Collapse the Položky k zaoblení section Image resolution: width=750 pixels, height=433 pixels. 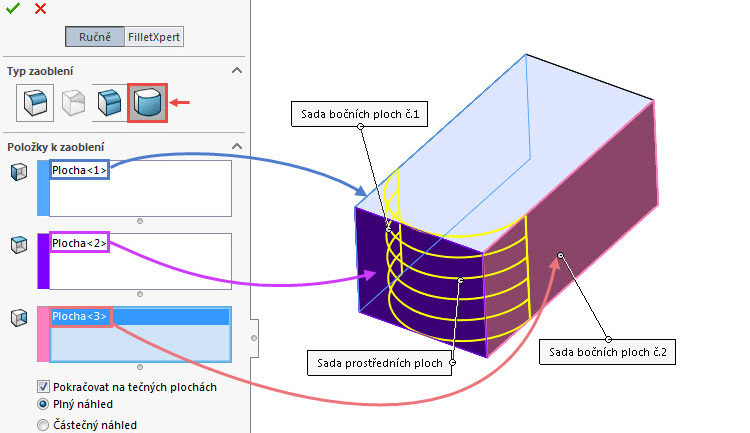[x=237, y=146]
